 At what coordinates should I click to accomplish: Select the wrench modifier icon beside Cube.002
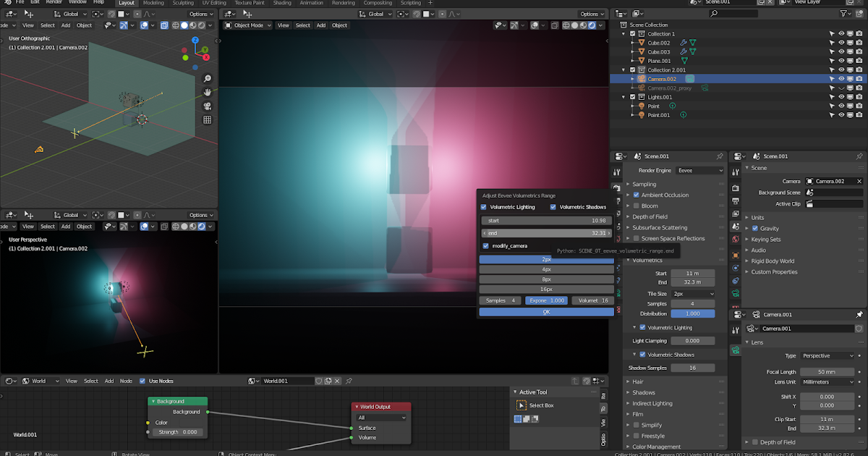coord(684,43)
